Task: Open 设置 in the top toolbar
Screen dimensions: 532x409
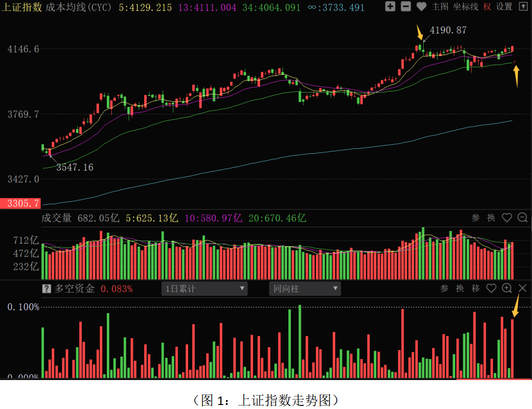Action: (x=504, y=7)
